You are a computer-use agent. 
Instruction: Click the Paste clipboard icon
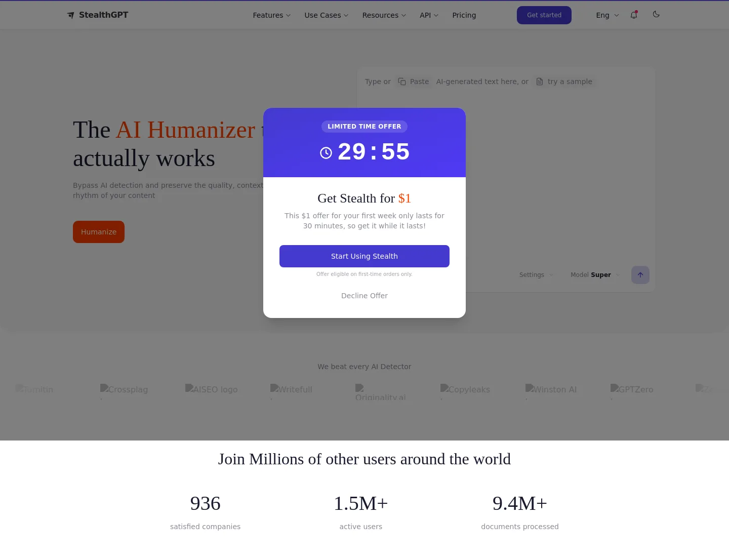(402, 82)
